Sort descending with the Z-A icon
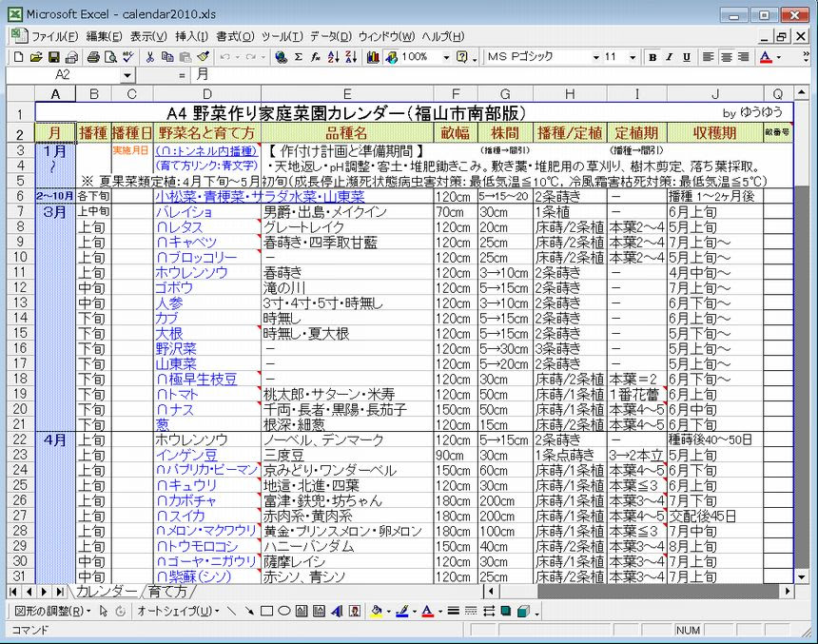Image resolution: width=818 pixels, height=644 pixels. point(351,57)
